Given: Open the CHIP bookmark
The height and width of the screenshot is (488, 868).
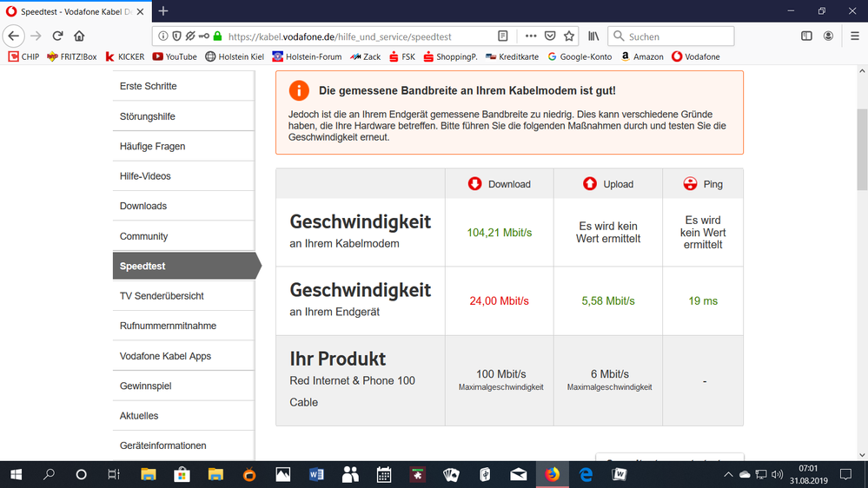Looking at the screenshot, I should 23,56.
